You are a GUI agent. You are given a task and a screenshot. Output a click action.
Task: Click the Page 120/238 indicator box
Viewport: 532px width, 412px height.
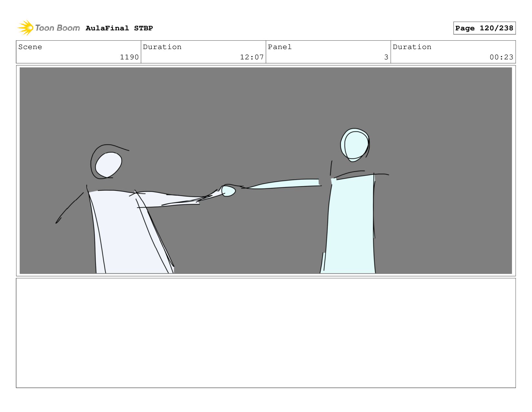tap(484, 28)
